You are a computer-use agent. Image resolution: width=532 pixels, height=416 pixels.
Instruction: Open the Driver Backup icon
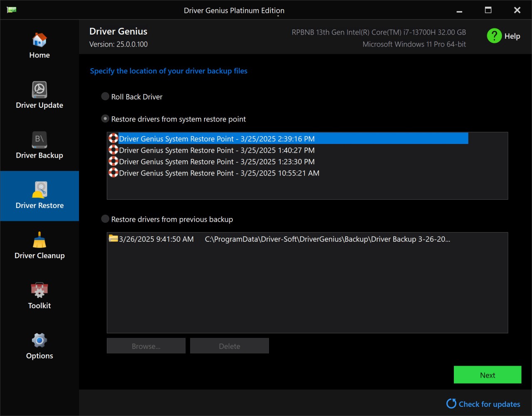coord(39,140)
